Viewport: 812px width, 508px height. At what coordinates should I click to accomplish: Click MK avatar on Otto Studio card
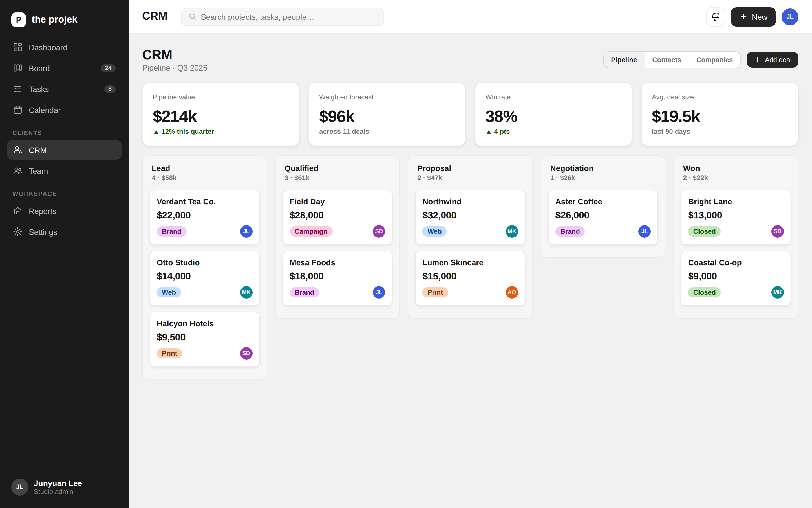246,292
